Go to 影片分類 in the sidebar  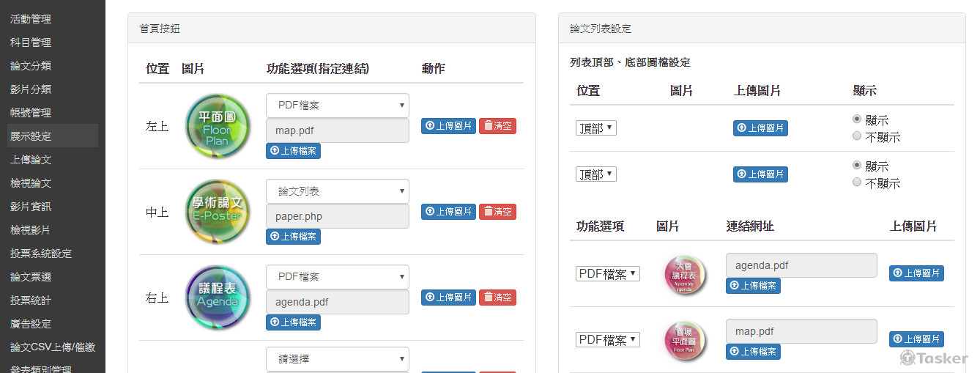point(31,89)
